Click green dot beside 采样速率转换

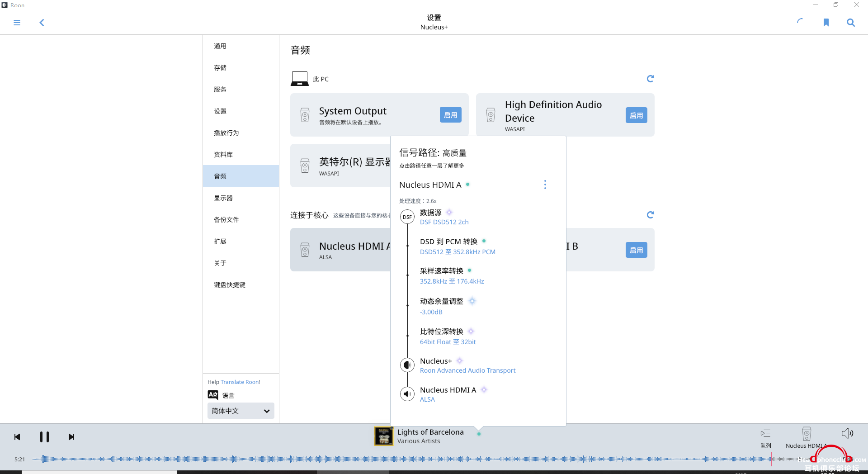pyautogui.click(x=469, y=270)
